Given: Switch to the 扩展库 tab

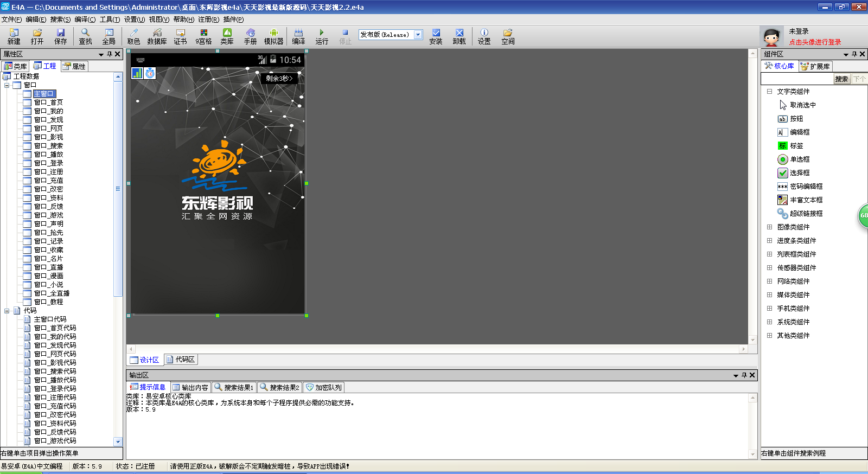Looking at the screenshot, I should [x=815, y=66].
